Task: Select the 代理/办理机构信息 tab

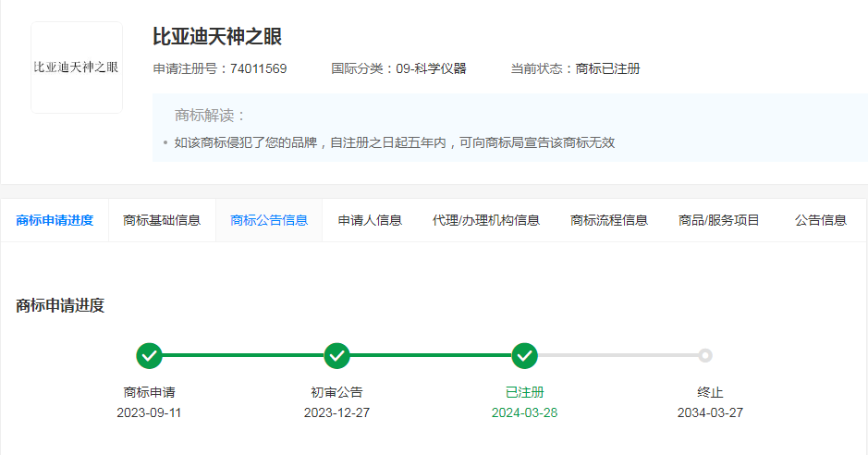Action: pyautogui.click(x=486, y=220)
